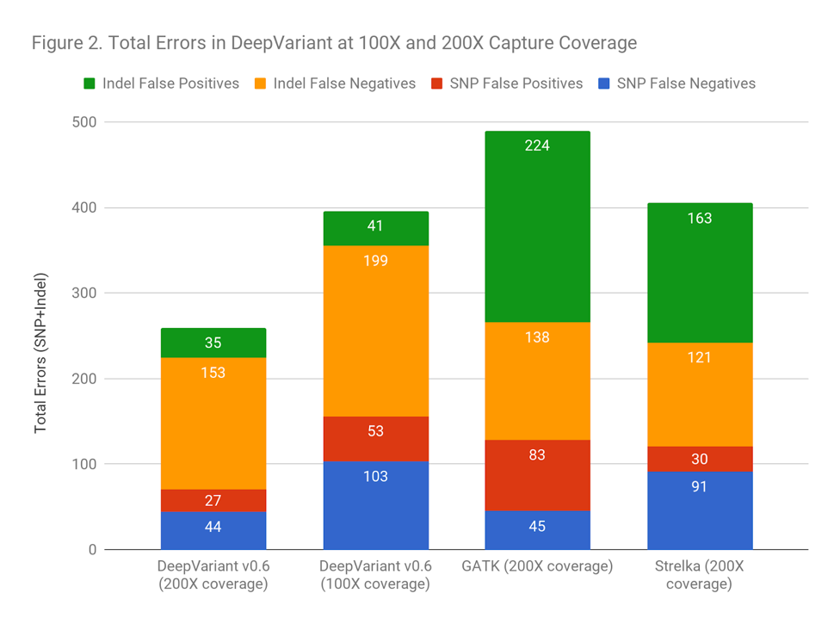
Task: Select the 'Indel False Negatives' legend label text
Action: pyautogui.click(x=344, y=83)
